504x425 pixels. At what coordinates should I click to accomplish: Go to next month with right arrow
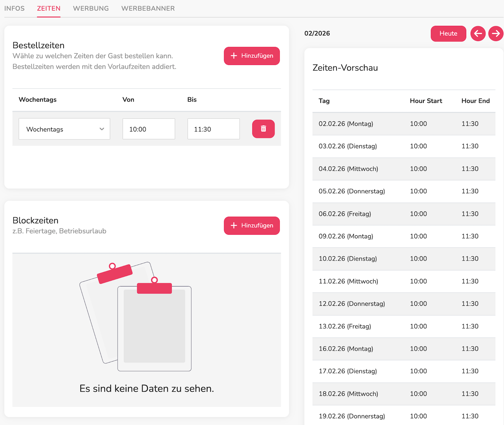click(x=496, y=34)
